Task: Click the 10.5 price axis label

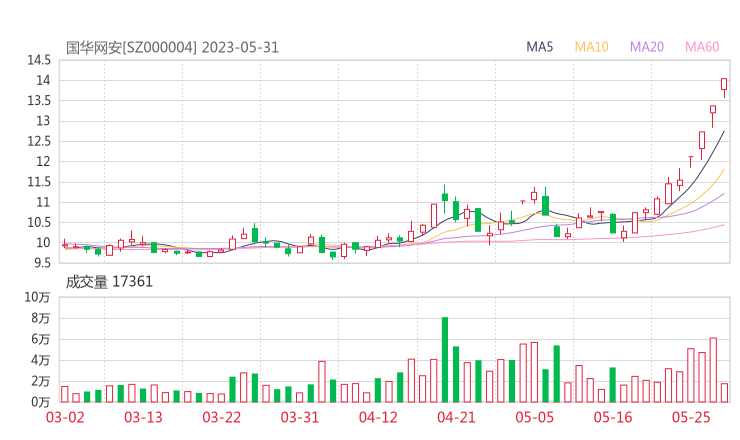Action: pyautogui.click(x=39, y=222)
